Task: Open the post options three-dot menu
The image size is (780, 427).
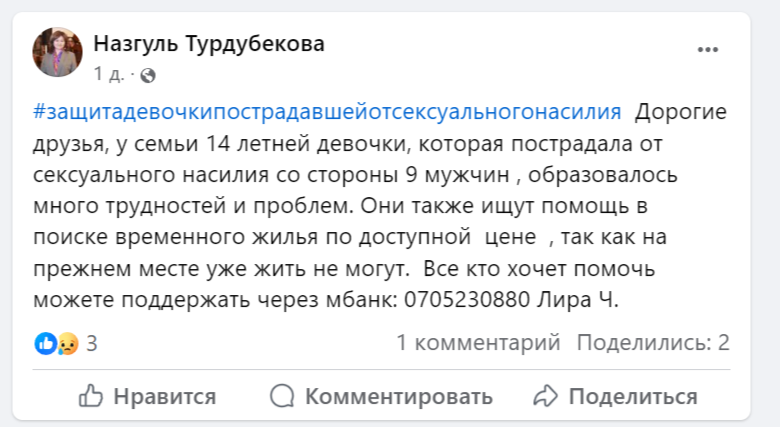Action: [x=708, y=49]
